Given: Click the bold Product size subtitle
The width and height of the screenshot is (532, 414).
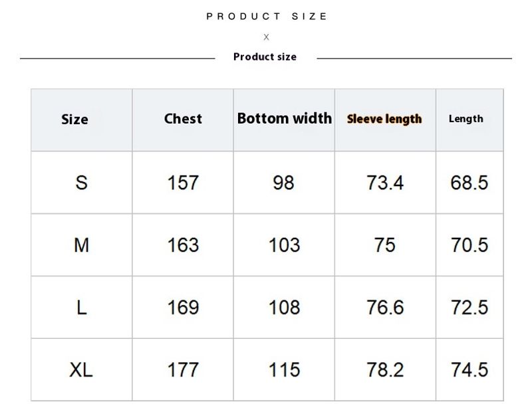Looking at the screenshot, I should 265,57.
